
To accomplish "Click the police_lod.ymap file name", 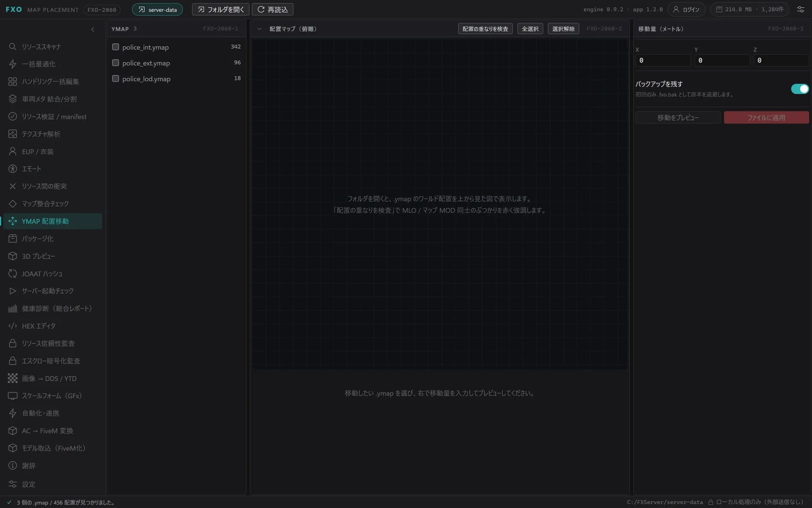I will point(146,79).
